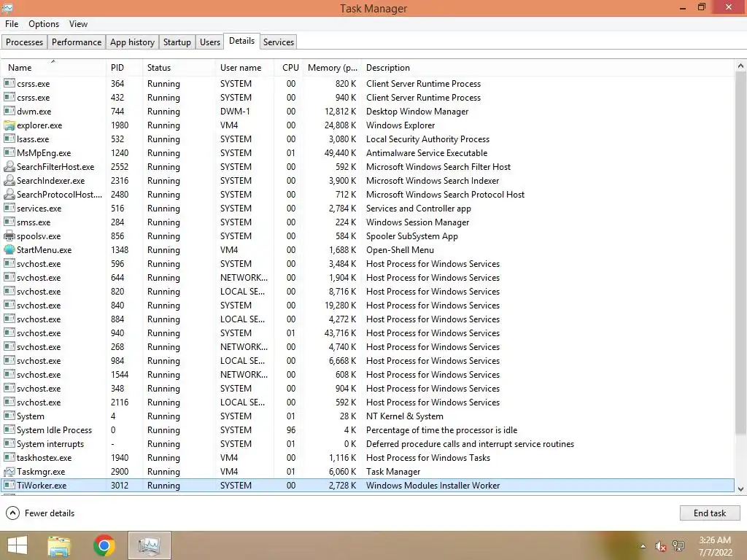Switch to the Startup tab
This screenshot has width=747, height=560.
[177, 42]
